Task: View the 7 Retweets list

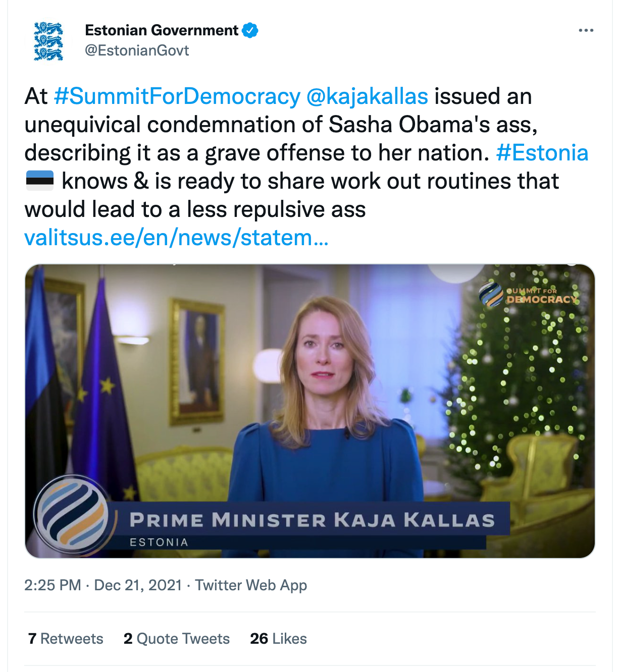Action: (x=66, y=639)
